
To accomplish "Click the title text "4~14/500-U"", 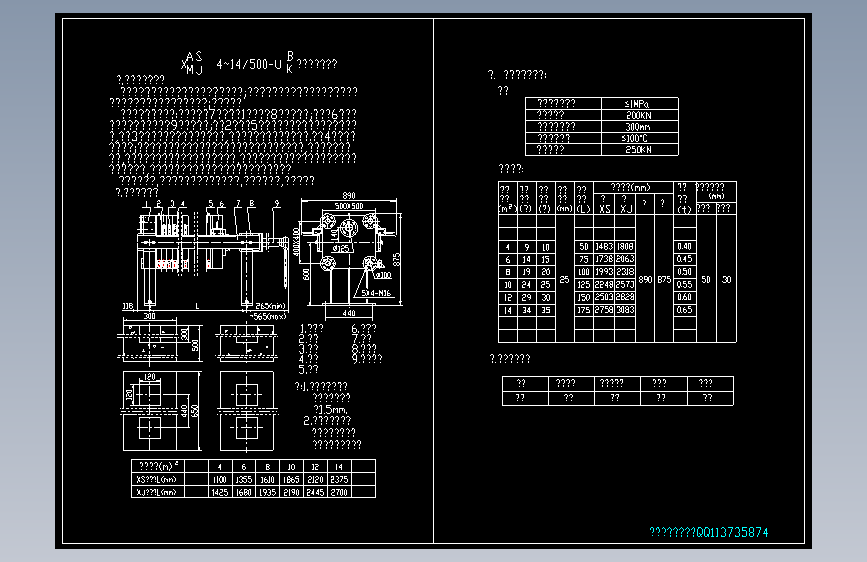I will [x=249, y=65].
